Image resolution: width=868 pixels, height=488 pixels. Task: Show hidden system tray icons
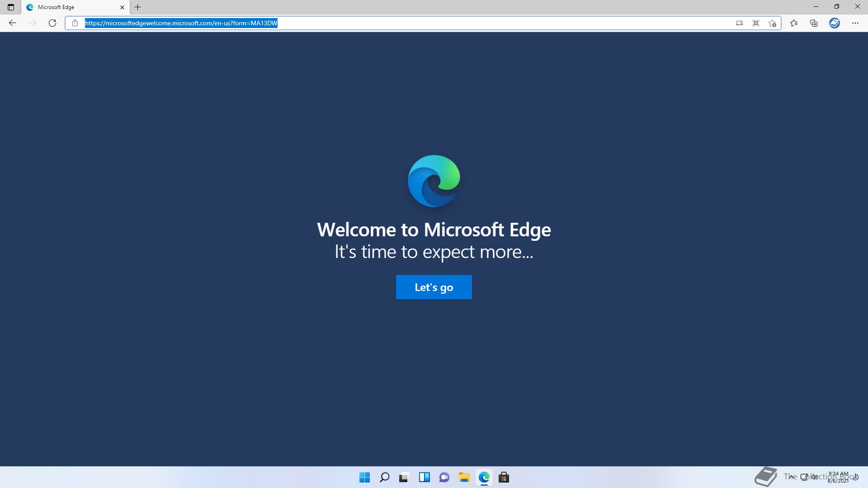[x=791, y=477]
